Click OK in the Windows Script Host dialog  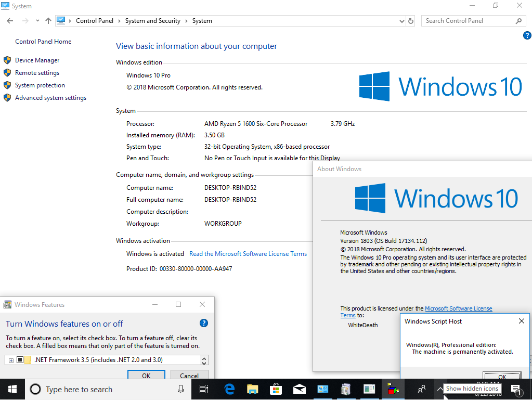502,376
